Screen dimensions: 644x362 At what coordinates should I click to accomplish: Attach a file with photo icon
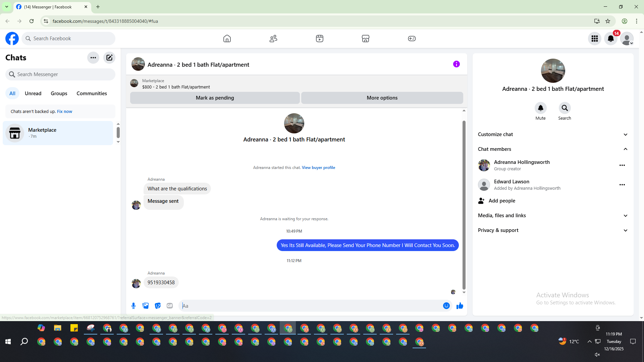[146, 306]
